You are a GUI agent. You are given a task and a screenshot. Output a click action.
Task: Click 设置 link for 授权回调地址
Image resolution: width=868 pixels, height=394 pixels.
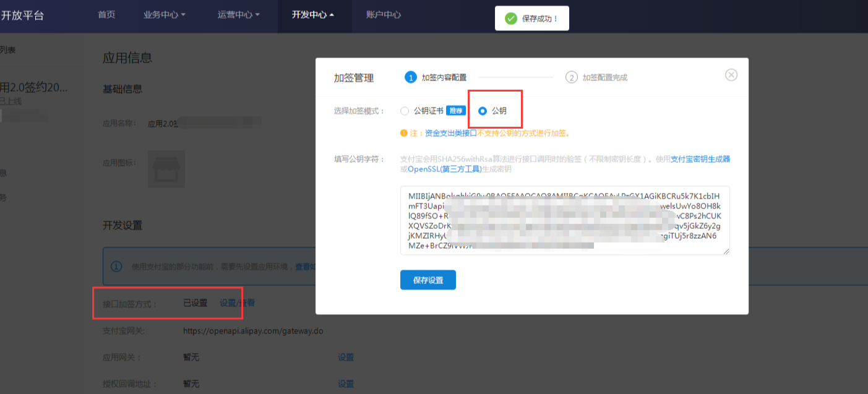[x=346, y=384]
